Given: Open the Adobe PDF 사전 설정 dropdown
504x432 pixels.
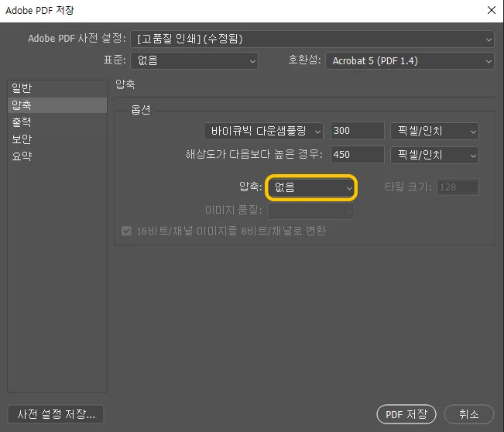Looking at the screenshot, I should click(x=312, y=39).
